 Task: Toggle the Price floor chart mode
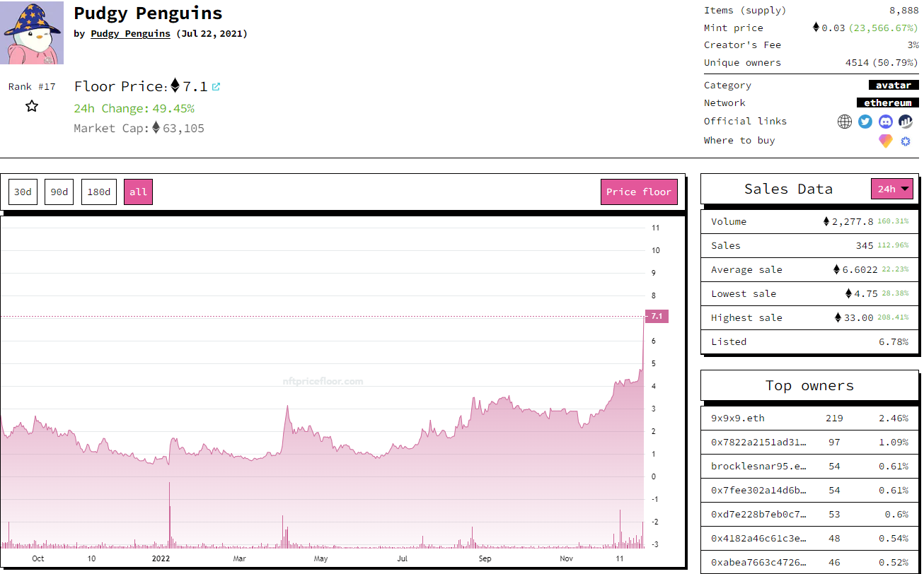(x=639, y=192)
